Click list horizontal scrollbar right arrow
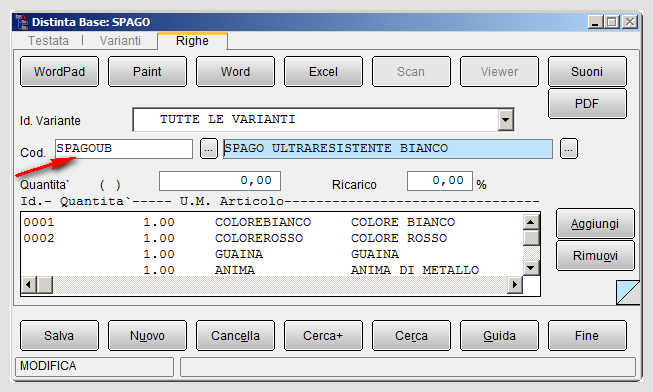The image size is (653, 392). (x=515, y=285)
